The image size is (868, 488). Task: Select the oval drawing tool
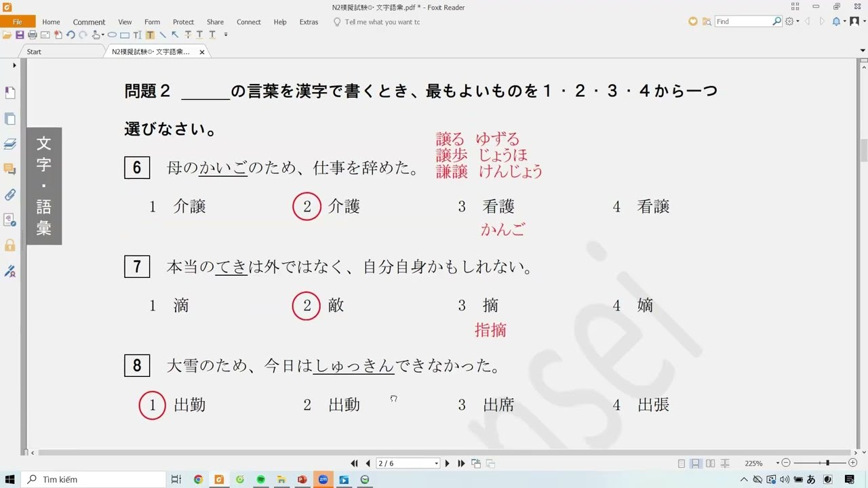pos(112,35)
